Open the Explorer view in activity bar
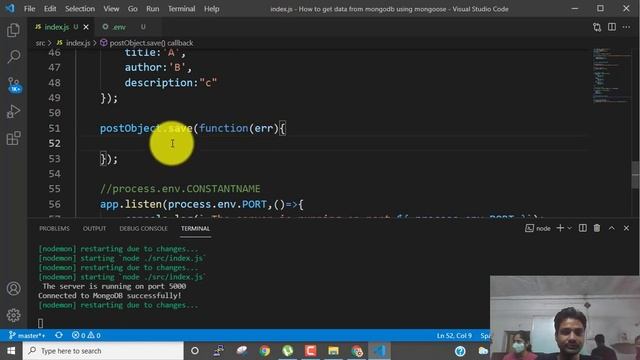Image resolution: width=640 pixels, height=360 pixels. [x=13, y=30]
